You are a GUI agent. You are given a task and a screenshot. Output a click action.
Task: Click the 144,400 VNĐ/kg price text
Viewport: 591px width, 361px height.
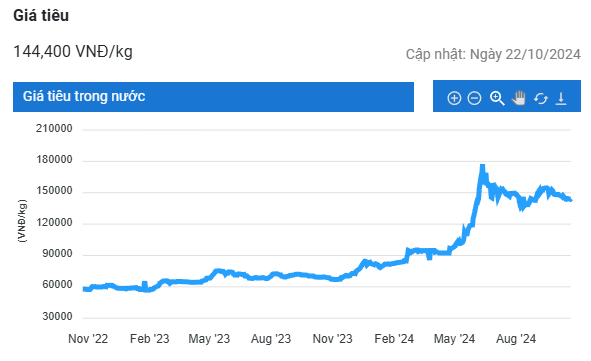click(x=73, y=52)
